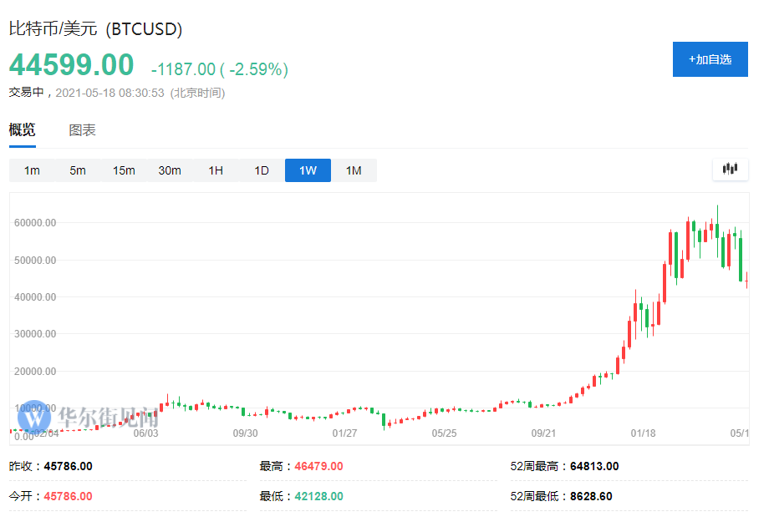Click the 09/21 date axis label

click(543, 433)
